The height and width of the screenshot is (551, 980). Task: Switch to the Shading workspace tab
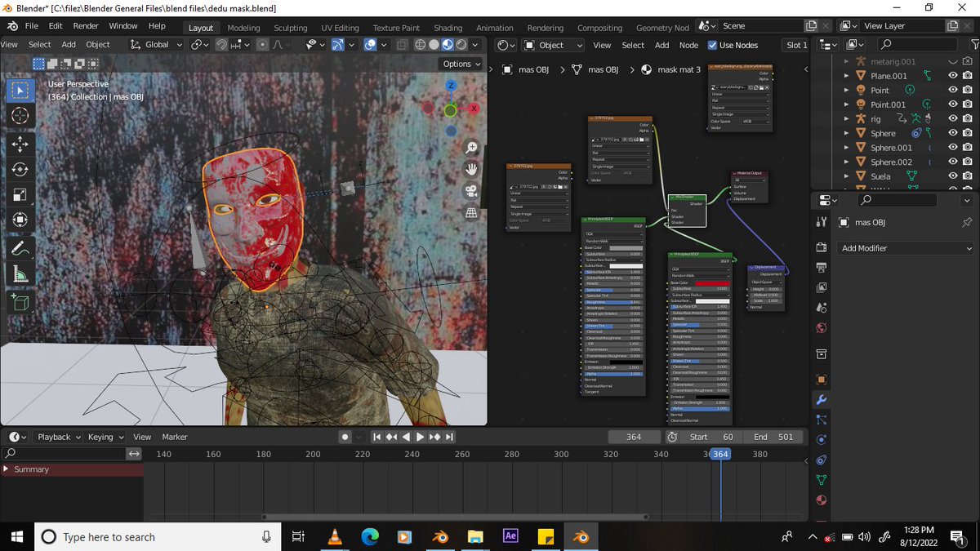click(448, 27)
